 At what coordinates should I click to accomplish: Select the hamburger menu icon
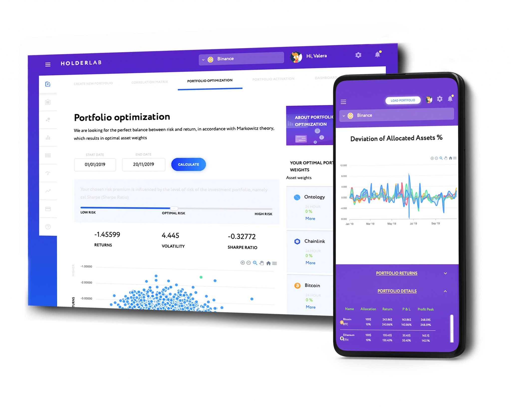(48, 64)
